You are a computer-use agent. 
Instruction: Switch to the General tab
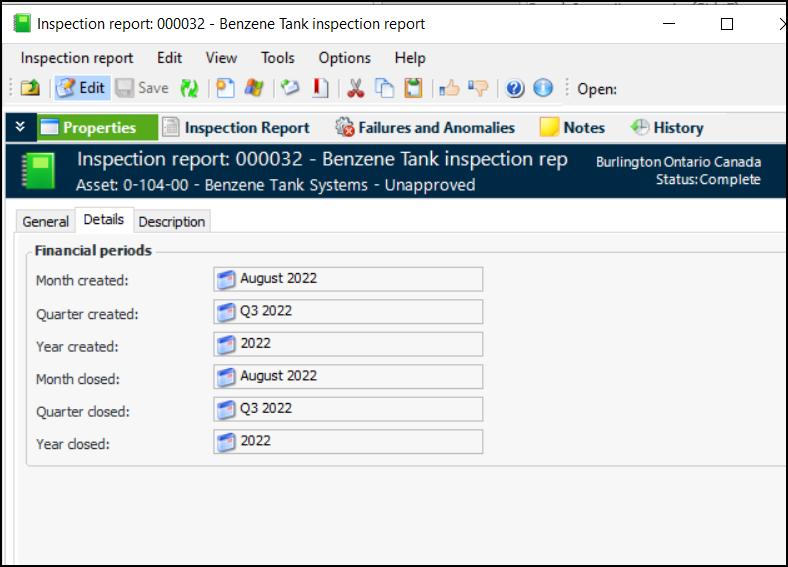coord(46,221)
